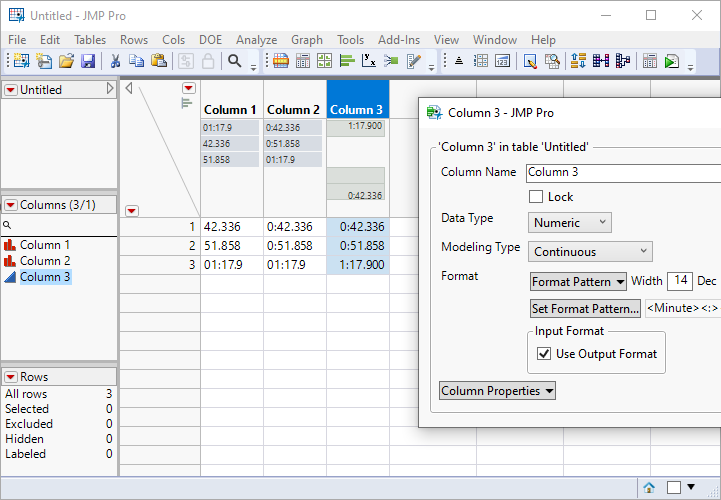This screenshot has height=500, width=721.
Task: Select Column 3 in the Columns list
Action: click(x=45, y=277)
